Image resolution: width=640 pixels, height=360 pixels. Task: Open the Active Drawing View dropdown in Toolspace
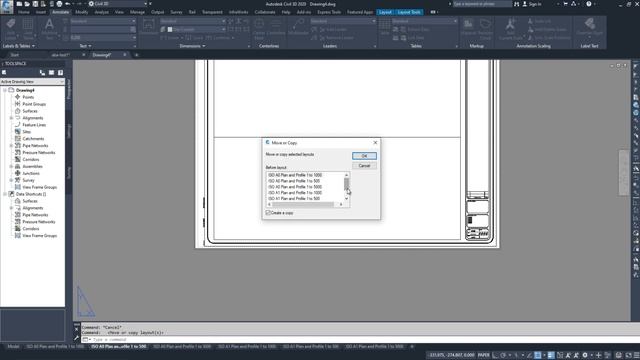(x=32, y=82)
